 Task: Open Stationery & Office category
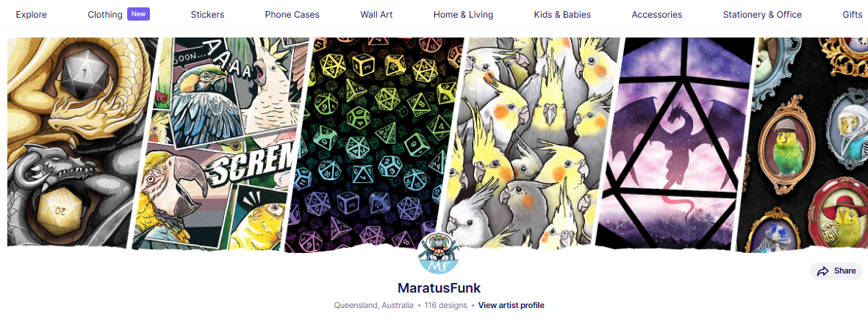(762, 15)
